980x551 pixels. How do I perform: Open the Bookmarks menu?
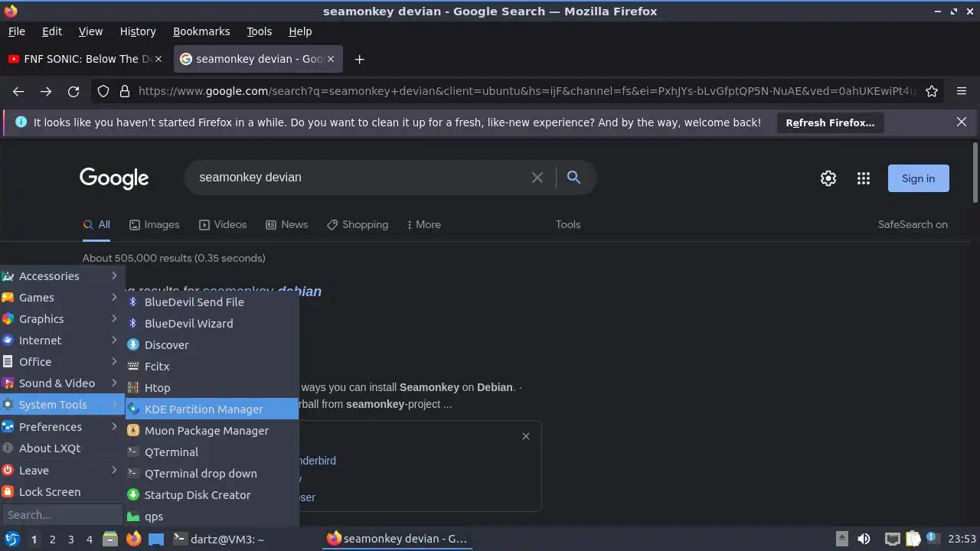201,31
